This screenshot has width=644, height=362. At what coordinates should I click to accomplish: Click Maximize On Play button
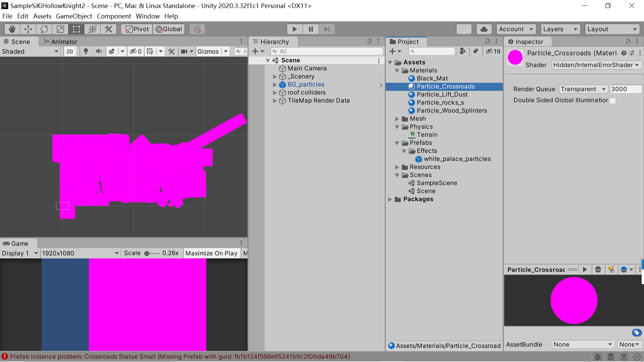[x=211, y=253]
